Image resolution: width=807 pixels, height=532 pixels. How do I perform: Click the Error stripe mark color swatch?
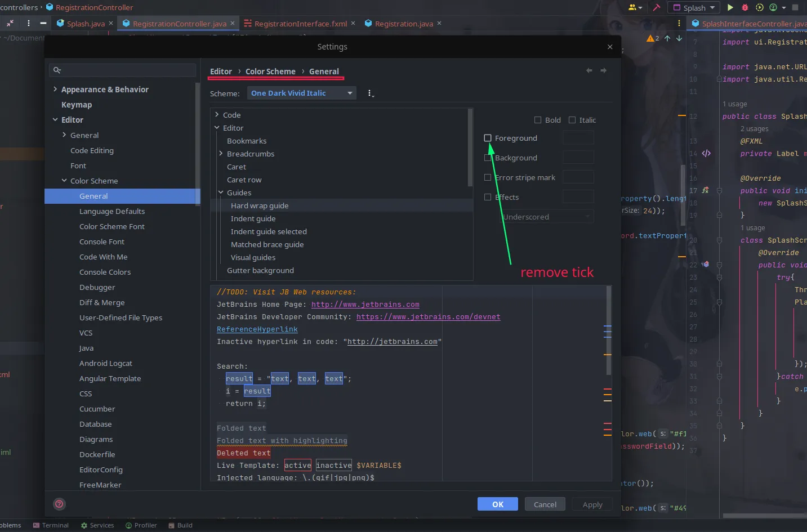coord(578,177)
